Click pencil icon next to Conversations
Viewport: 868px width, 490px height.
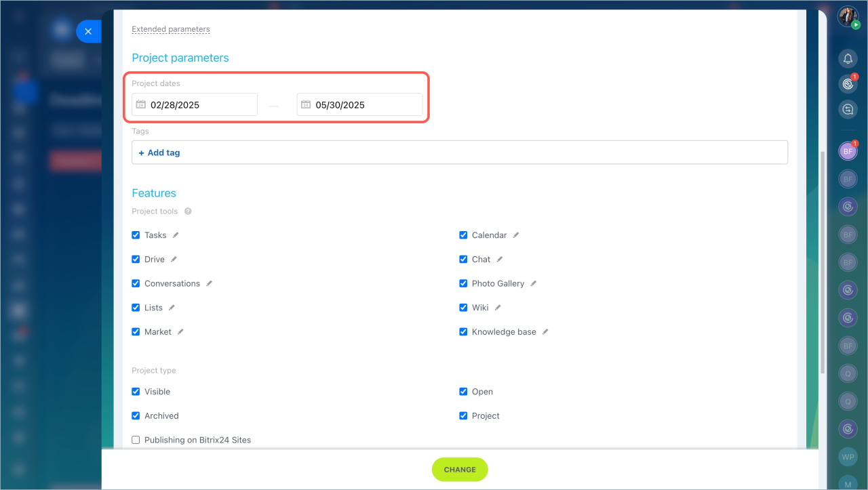click(209, 284)
